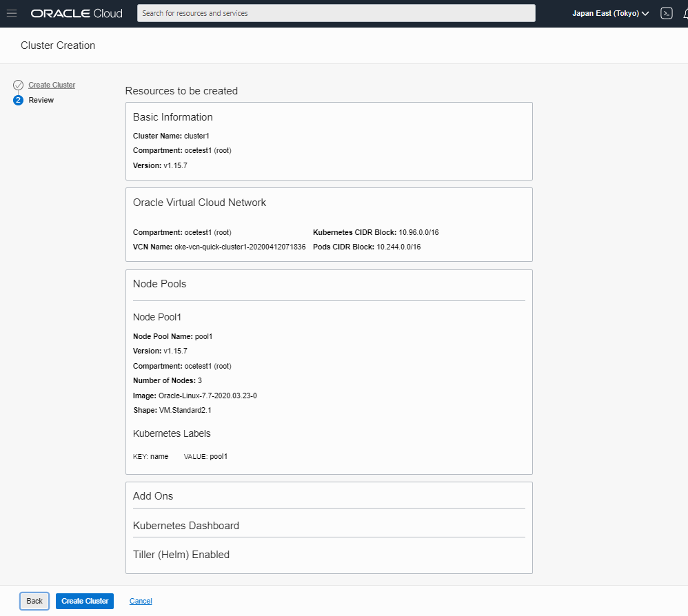Click Kubernetes CIDR Block 10.96.0.0/16
The height and width of the screenshot is (616, 688).
[376, 232]
